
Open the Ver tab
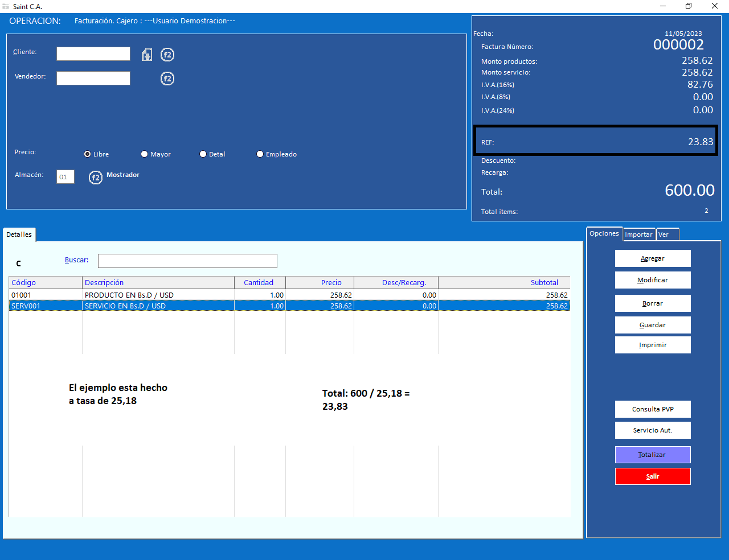pos(667,234)
